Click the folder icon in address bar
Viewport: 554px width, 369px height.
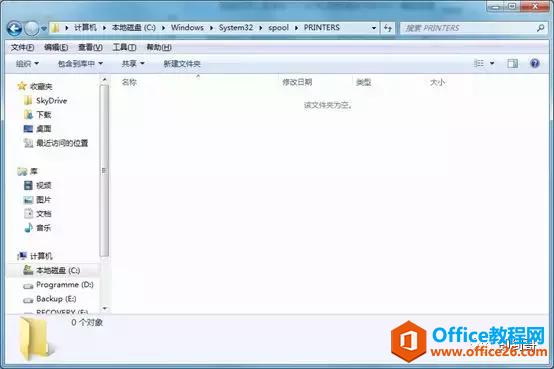(x=55, y=28)
